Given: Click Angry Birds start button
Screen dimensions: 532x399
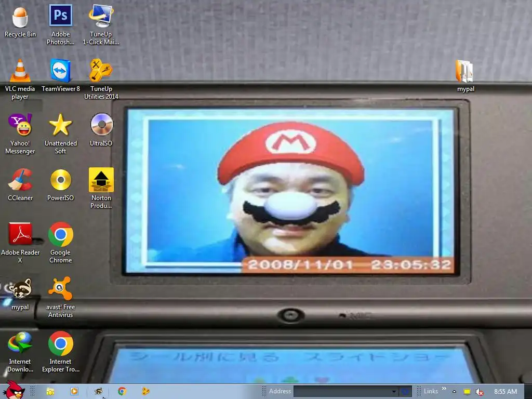Looking at the screenshot, I should point(14,390).
